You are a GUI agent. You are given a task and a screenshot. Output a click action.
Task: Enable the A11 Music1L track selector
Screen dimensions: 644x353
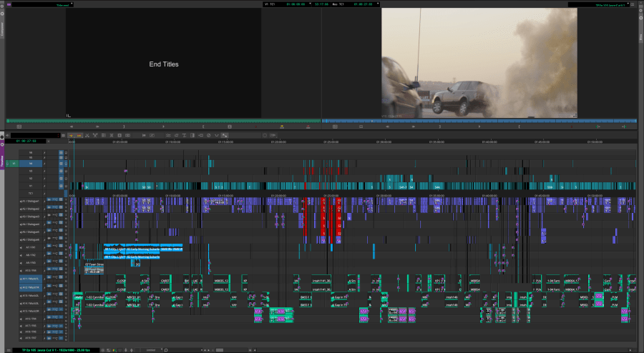click(31, 279)
